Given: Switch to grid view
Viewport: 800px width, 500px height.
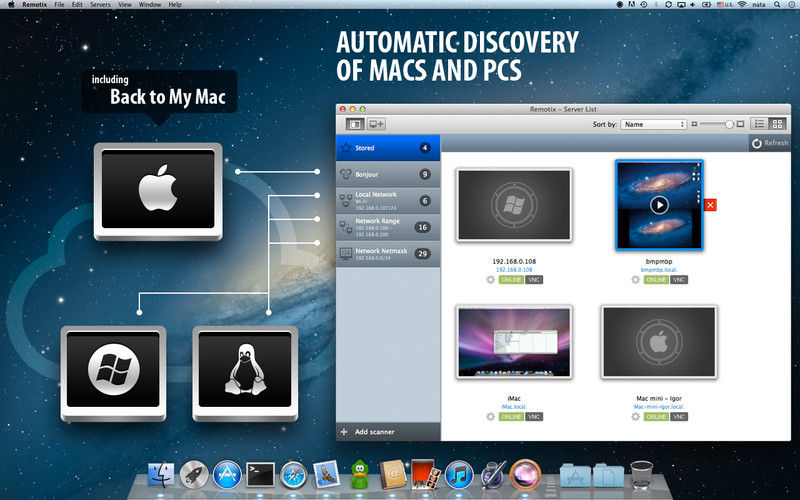Looking at the screenshot, I should (777, 124).
